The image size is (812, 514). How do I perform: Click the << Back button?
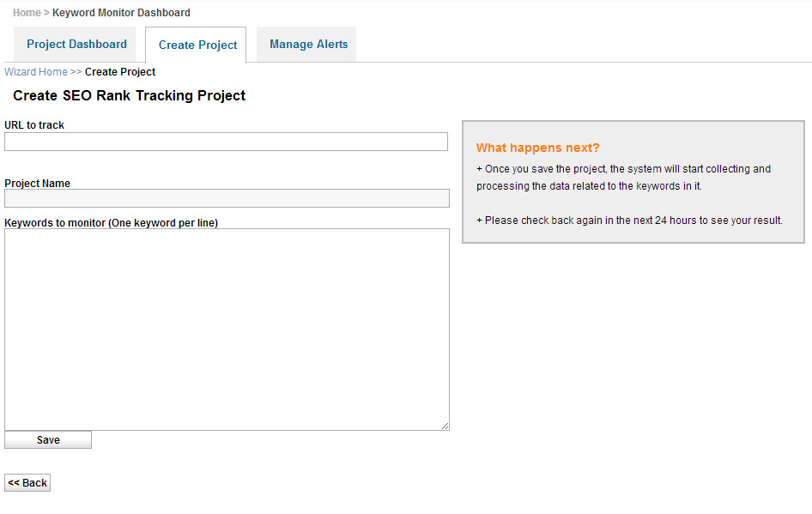[27, 483]
